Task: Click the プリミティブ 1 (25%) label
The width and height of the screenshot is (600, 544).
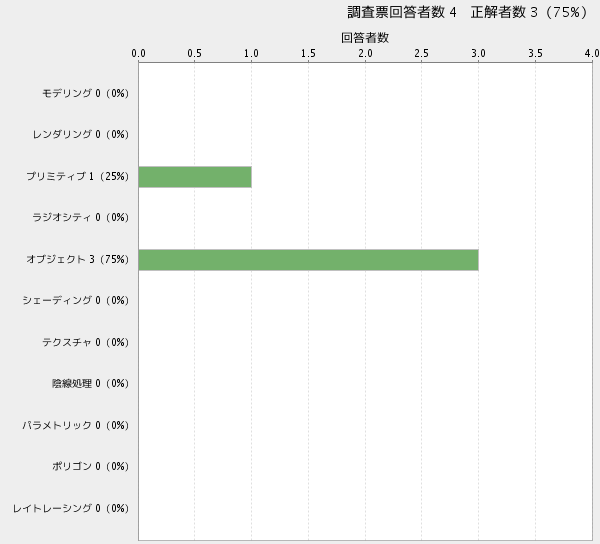Action: click(78, 177)
